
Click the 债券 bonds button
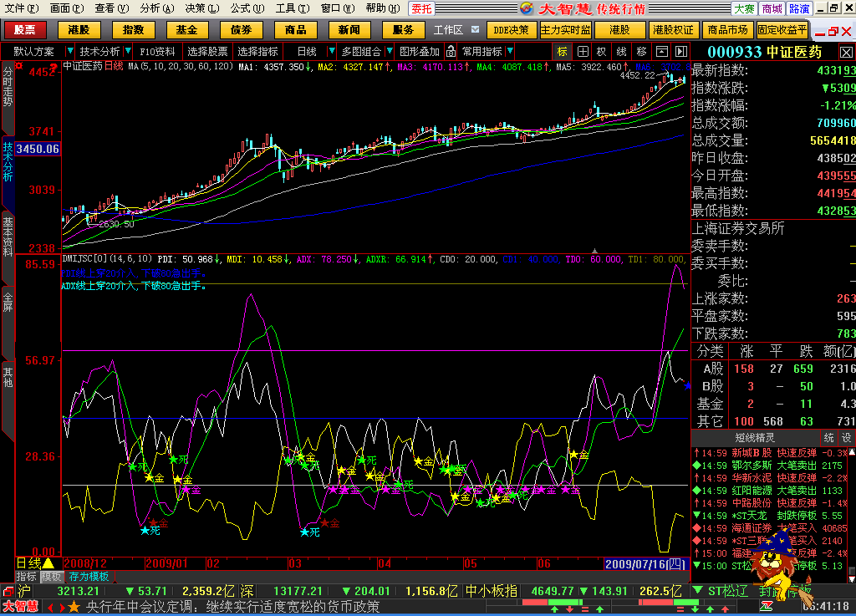241,29
